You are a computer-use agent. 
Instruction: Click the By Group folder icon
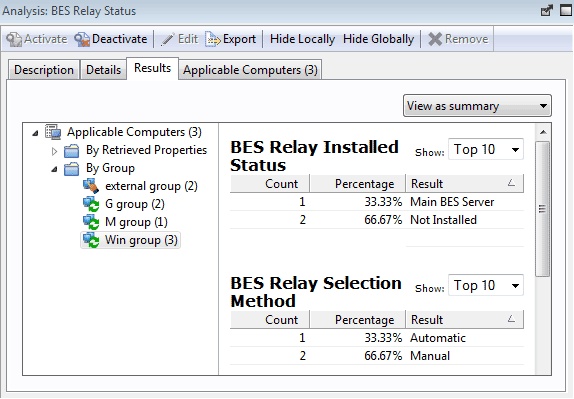coord(71,168)
